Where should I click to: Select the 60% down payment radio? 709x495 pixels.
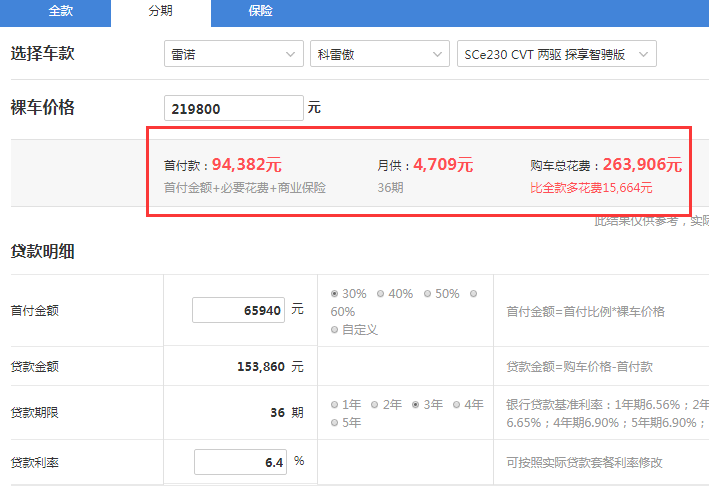(x=473, y=294)
